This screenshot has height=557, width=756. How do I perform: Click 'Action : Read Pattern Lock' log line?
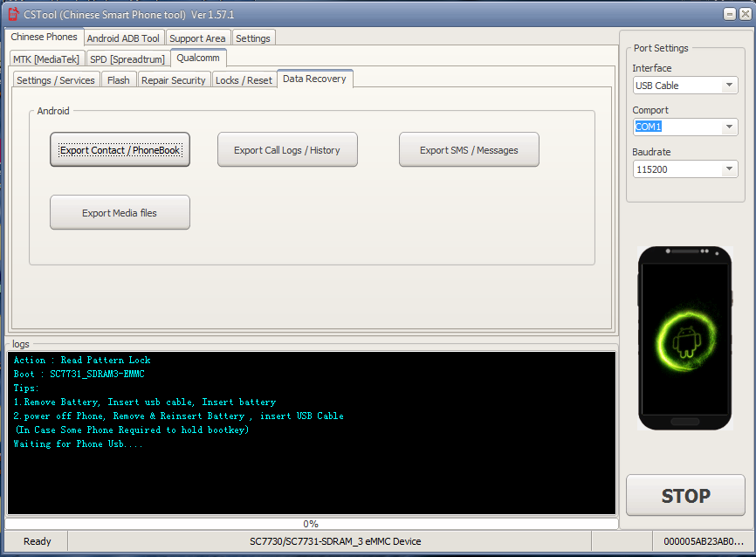point(82,361)
